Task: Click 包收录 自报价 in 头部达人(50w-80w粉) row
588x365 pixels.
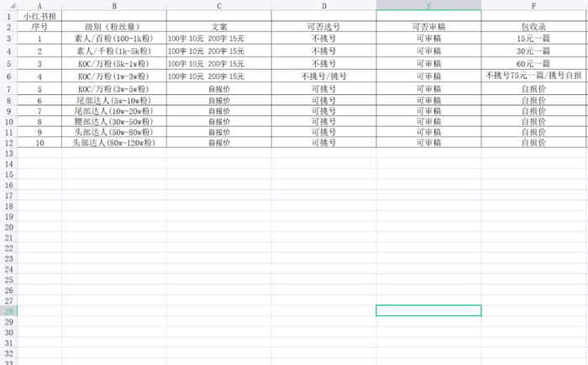Action: [533, 132]
